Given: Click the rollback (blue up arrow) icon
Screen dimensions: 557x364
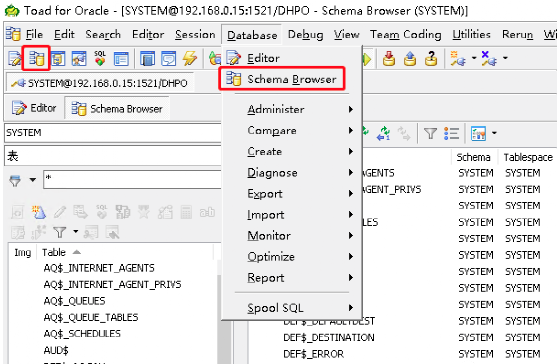Looking at the screenshot, I should pos(410,59).
